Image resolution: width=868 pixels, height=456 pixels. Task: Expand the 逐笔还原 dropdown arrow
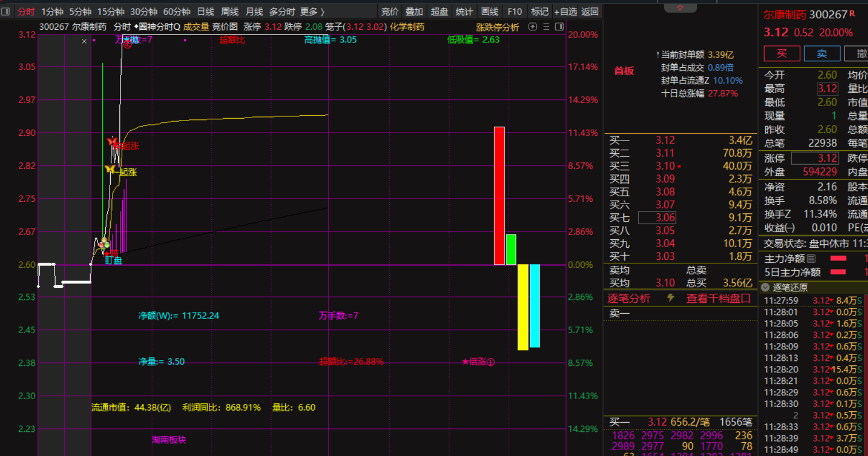(x=765, y=287)
